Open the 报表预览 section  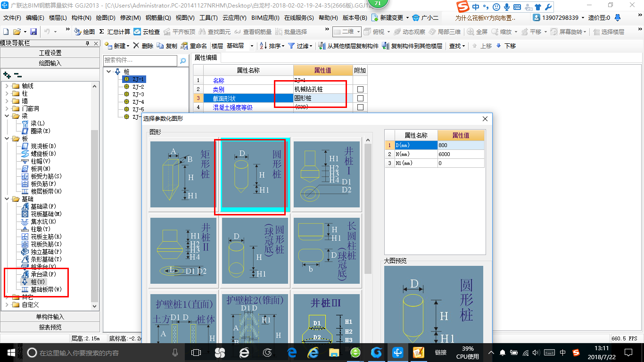50,327
